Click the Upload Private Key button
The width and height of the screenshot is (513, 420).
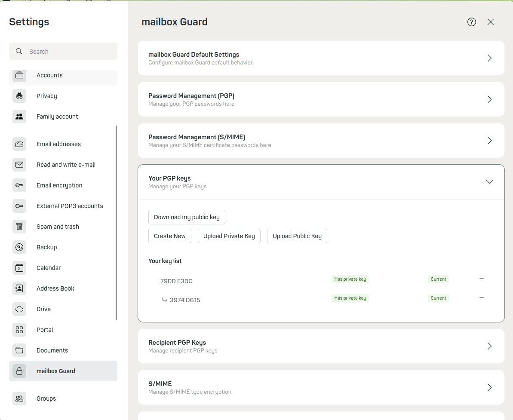(229, 236)
